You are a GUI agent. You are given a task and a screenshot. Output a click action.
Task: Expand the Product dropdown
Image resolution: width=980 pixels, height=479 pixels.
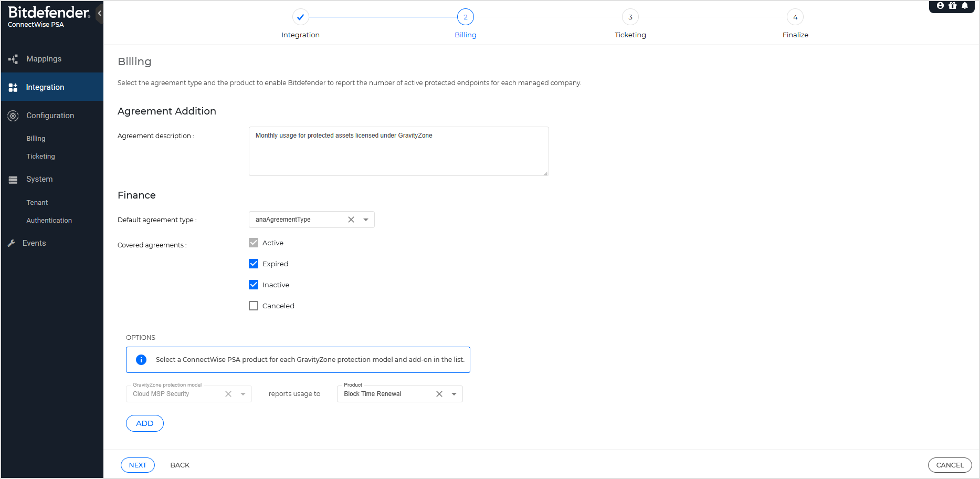[454, 394]
